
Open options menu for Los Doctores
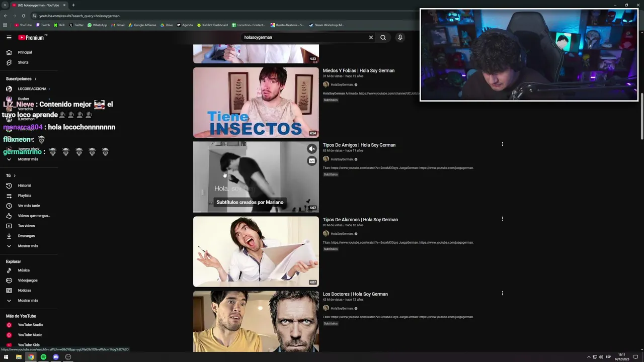pyautogui.click(x=502, y=293)
